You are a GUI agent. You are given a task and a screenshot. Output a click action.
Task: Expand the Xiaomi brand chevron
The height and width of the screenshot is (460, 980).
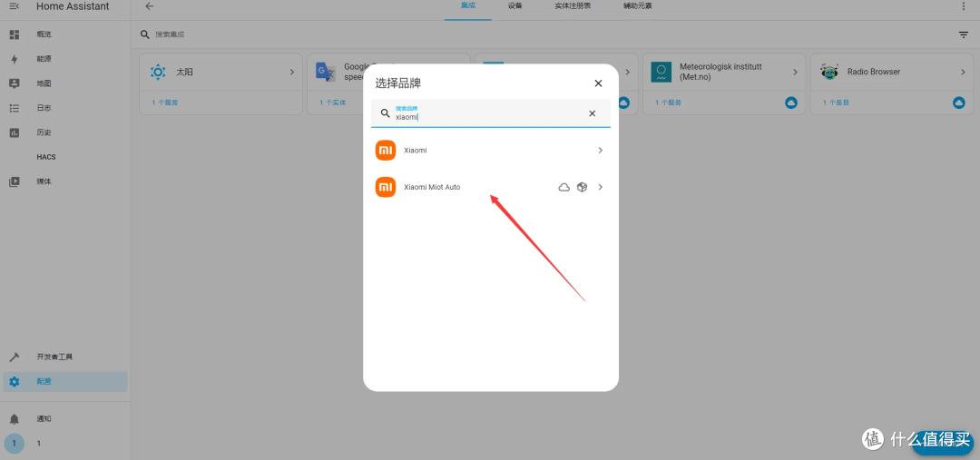[600, 151]
